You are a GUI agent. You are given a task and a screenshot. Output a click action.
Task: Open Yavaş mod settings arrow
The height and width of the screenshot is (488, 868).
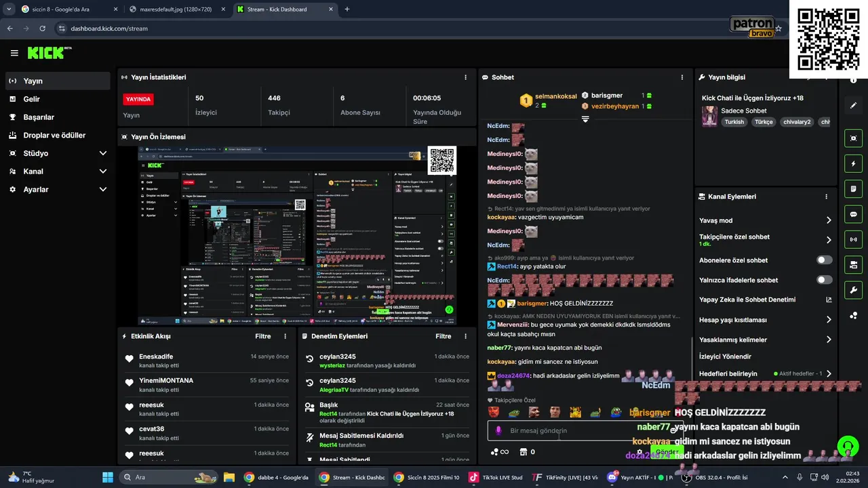click(829, 220)
